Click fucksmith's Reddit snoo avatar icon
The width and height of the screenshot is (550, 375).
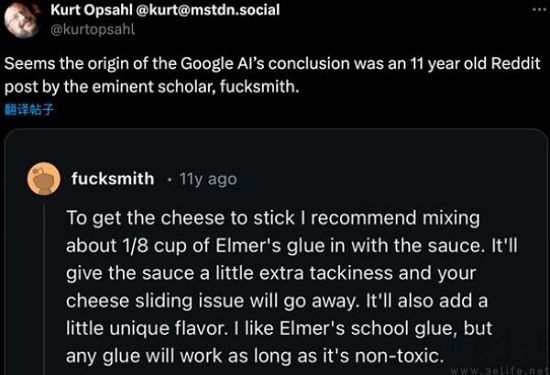click(x=44, y=179)
